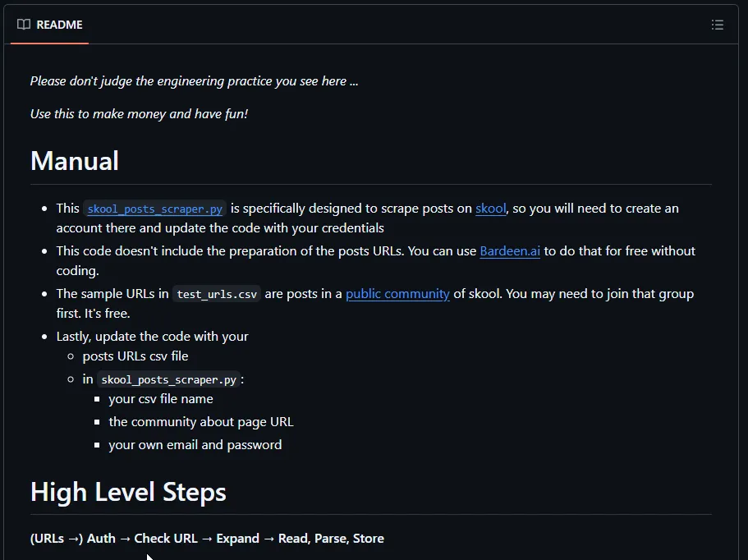Click the High Level Steps heading
Viewport: 748px width, 560px height.
point(128,492)
